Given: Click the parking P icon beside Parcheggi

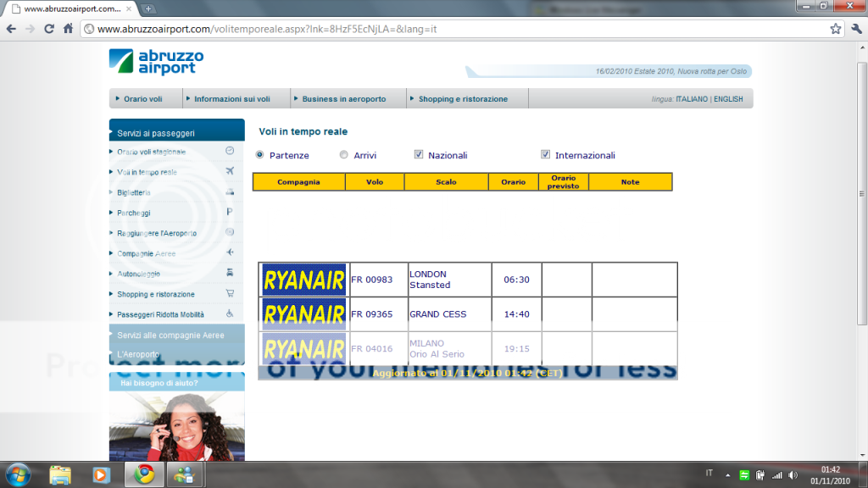Looking at the screenshot, I should tap(230, 212).
